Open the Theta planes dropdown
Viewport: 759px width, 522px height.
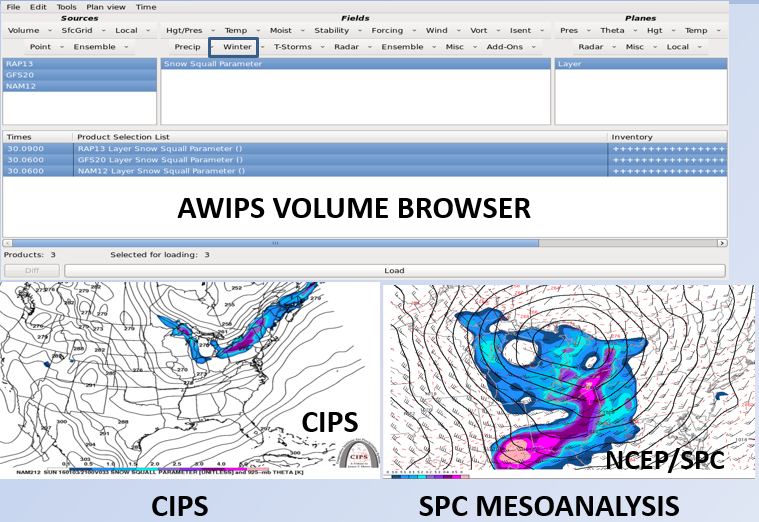(x=619, y=31)
